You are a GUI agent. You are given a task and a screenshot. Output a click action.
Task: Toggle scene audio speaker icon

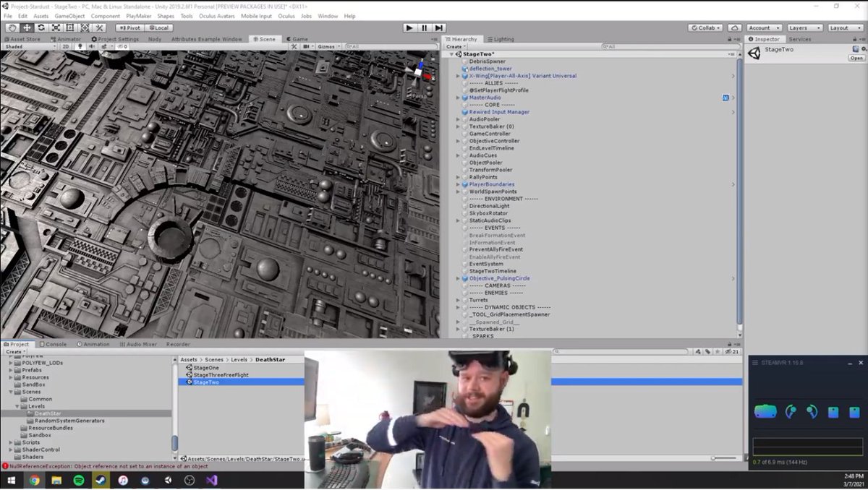91,46
